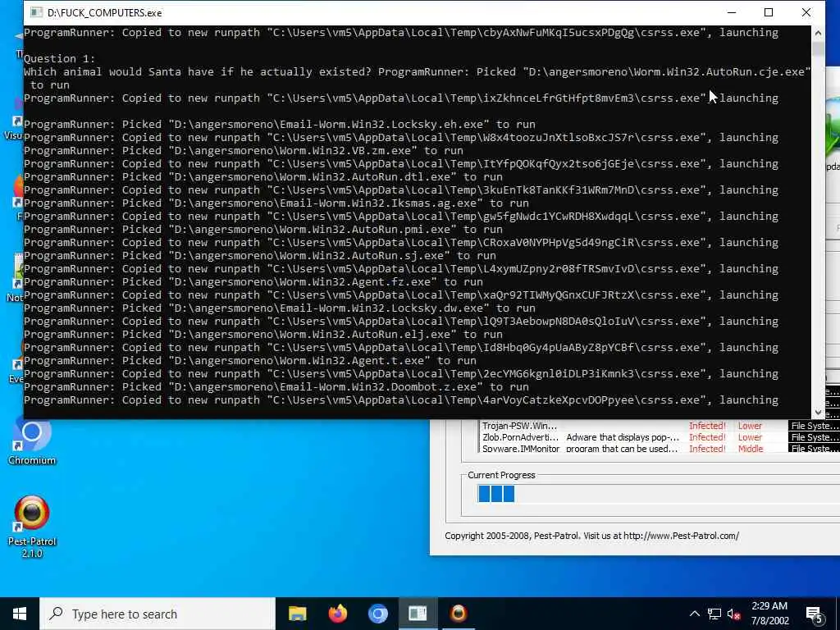Select the Trojan-PSW.Win... row in Pest-Patrol
This screenshot has width=840, height=630.
point(659,426)
